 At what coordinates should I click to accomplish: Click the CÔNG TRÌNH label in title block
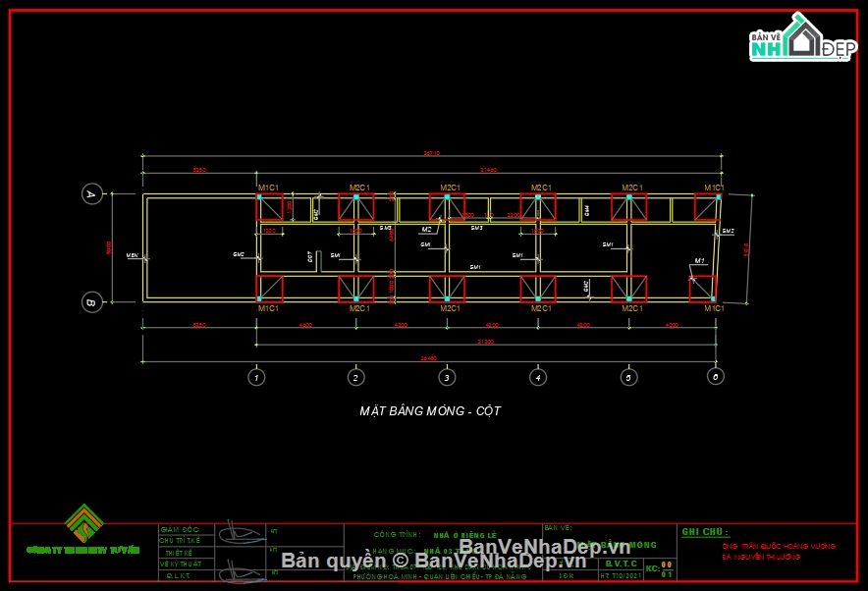(397, 535)
